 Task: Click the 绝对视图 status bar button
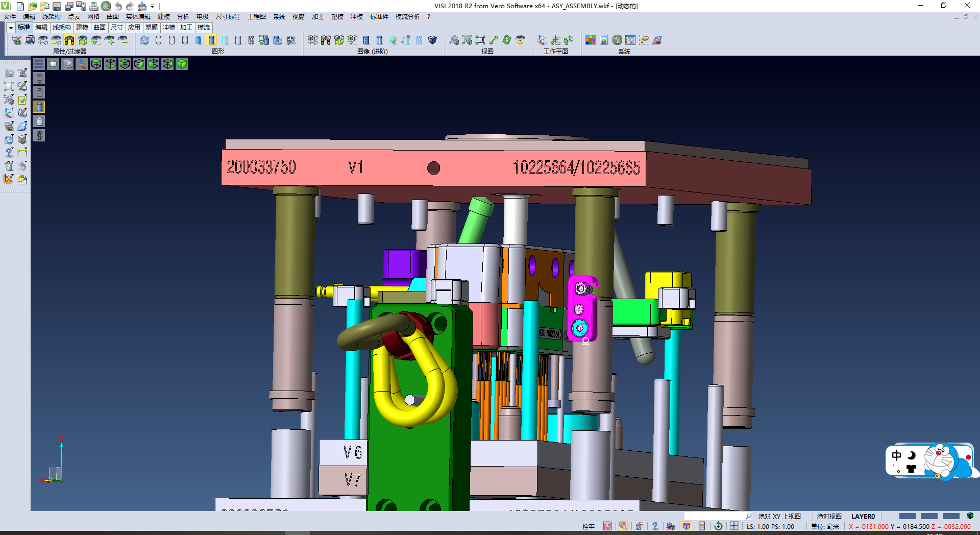pyautogui.click(x=829, y=516)
